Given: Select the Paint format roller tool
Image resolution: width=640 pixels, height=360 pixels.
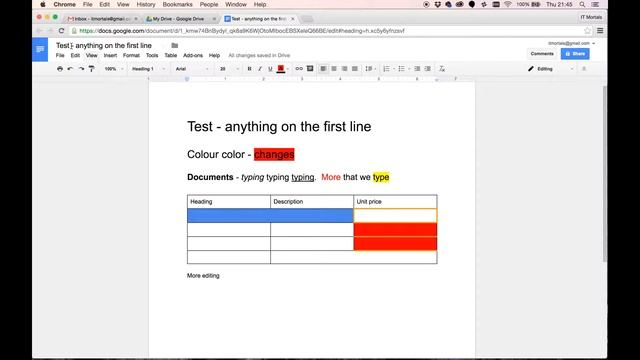Looking at the screenshot, I should pyautogui.click(x=91, y=69).
